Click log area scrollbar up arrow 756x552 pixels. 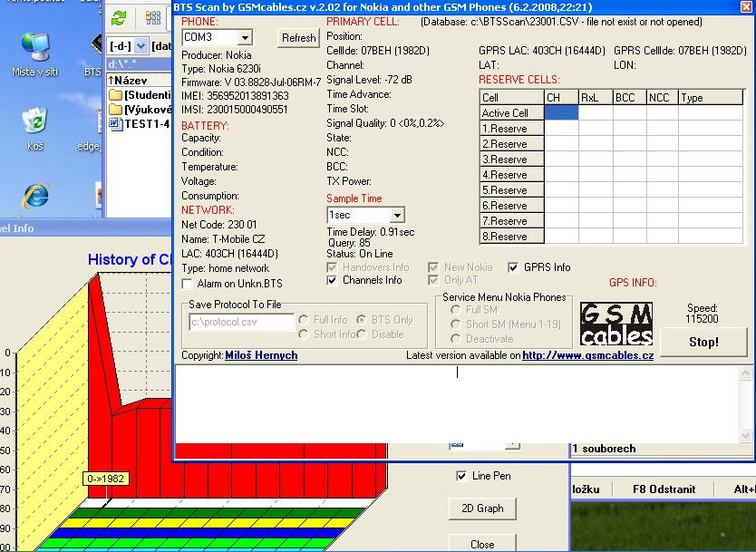[745, 373]
